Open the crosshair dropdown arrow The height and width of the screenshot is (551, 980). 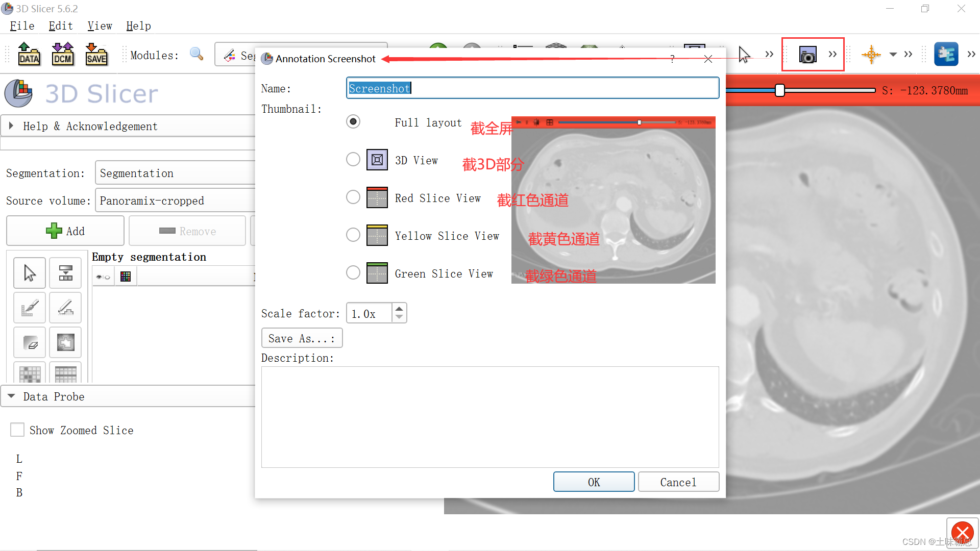pyautogui.click(x=894, y=54)
